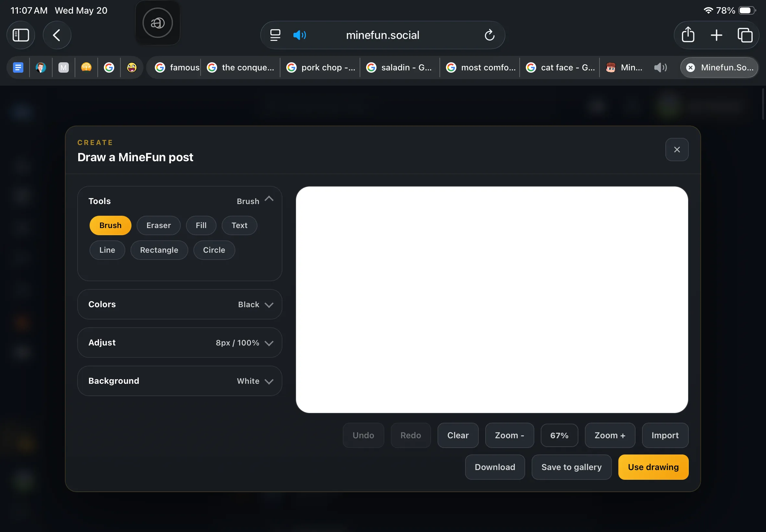Reload the minefun.social page
This screenshot has height=532, width=766.
[489, 35]
